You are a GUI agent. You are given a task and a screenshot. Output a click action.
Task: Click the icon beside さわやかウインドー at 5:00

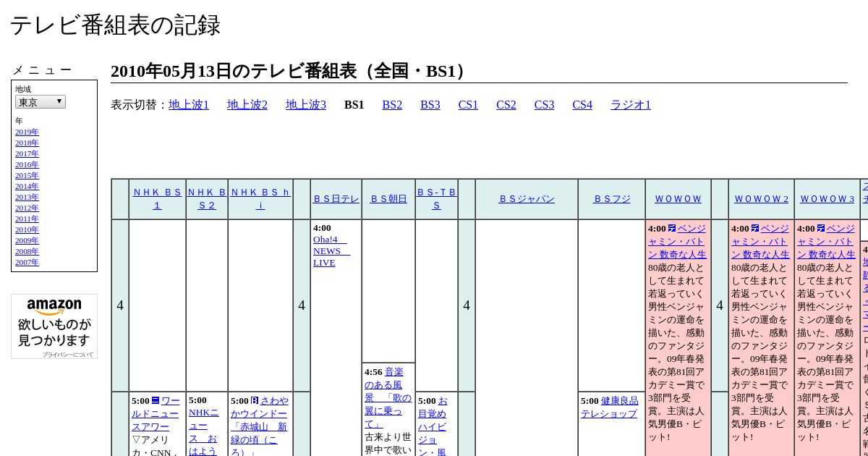point(255,401)
